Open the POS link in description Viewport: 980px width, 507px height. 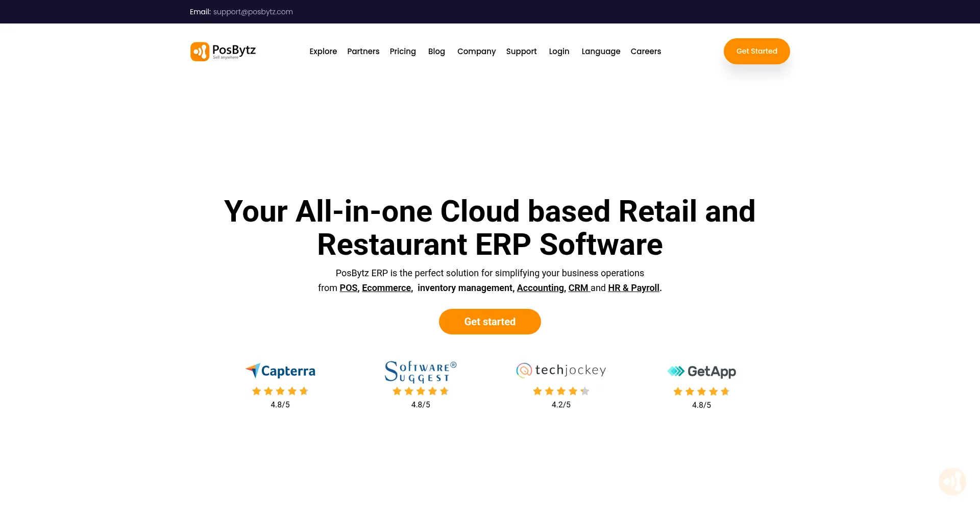[349, 288]
